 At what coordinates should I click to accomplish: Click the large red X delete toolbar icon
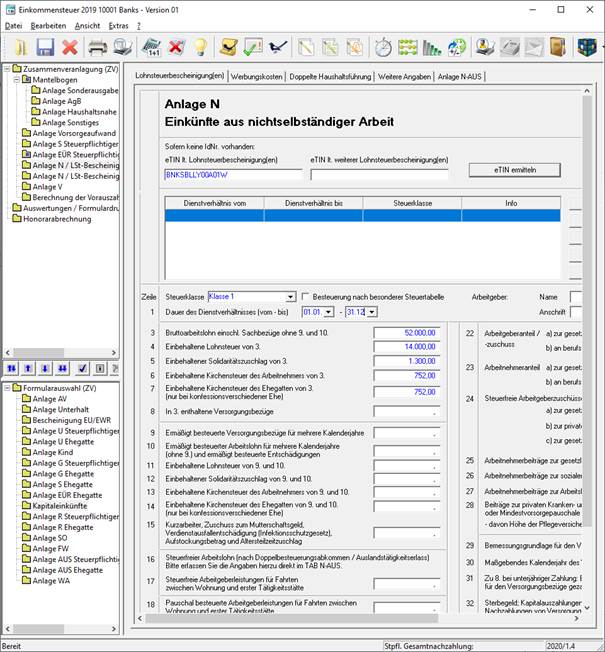coord(69,47)
